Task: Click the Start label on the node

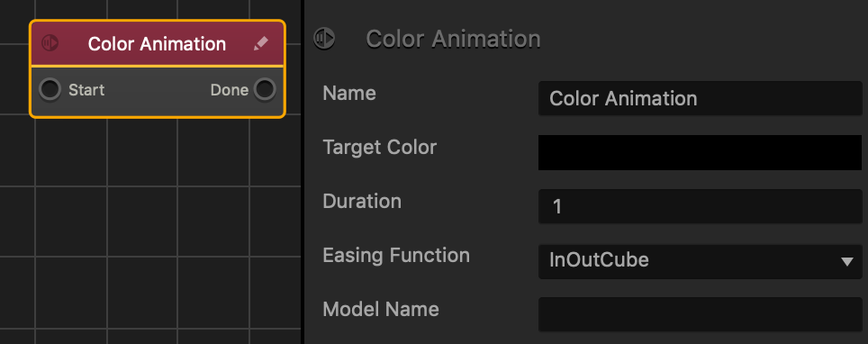Action: click(x=86, y=90)
